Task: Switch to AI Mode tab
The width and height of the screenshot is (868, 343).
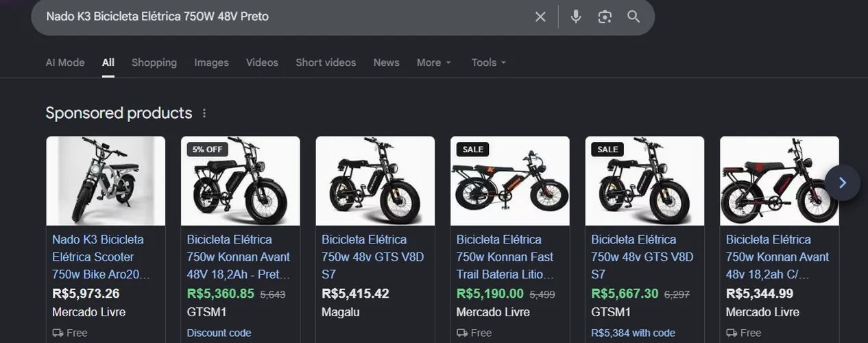Action: click(65, 62)
